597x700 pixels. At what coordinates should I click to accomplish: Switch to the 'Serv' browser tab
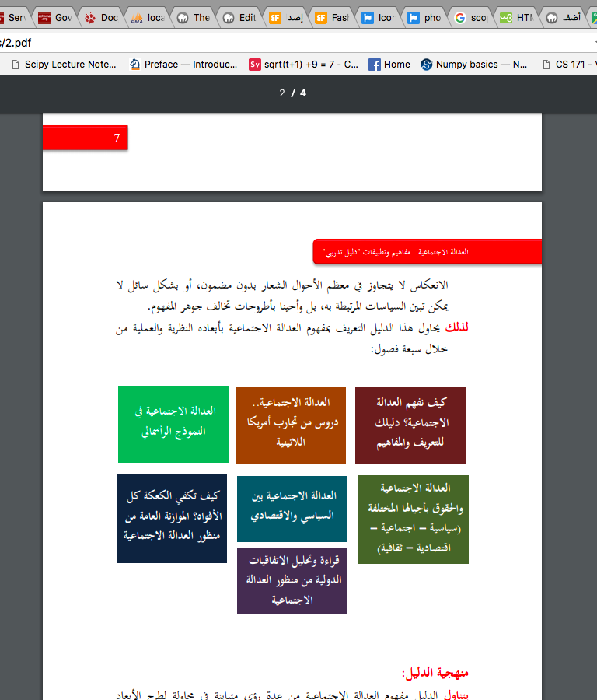(13, 17)
